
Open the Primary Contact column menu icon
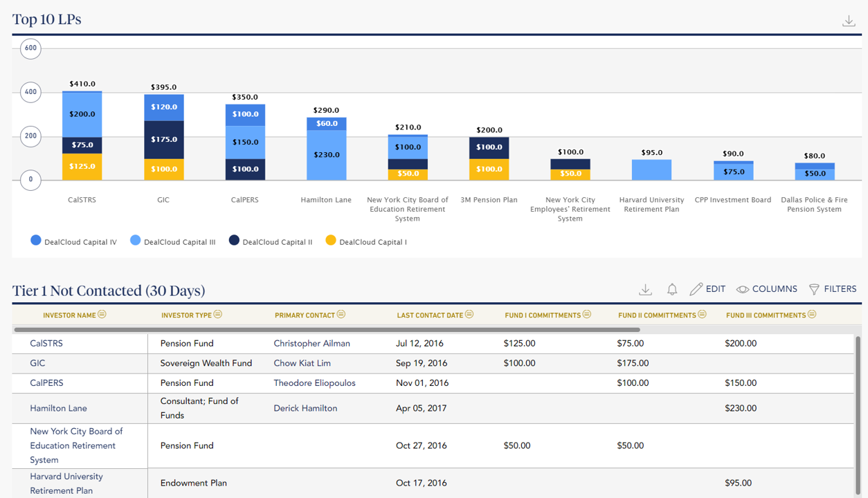(x=341, y=315)
